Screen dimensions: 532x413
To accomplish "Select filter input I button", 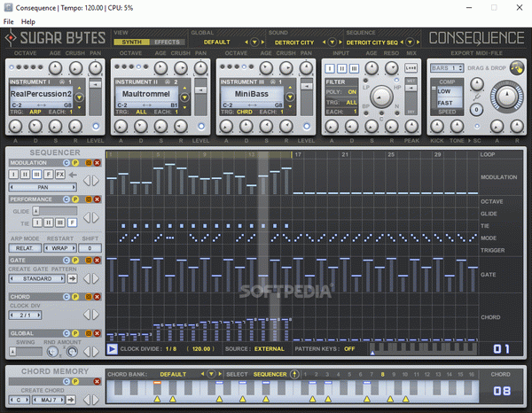I will click(x=330, y=68).
